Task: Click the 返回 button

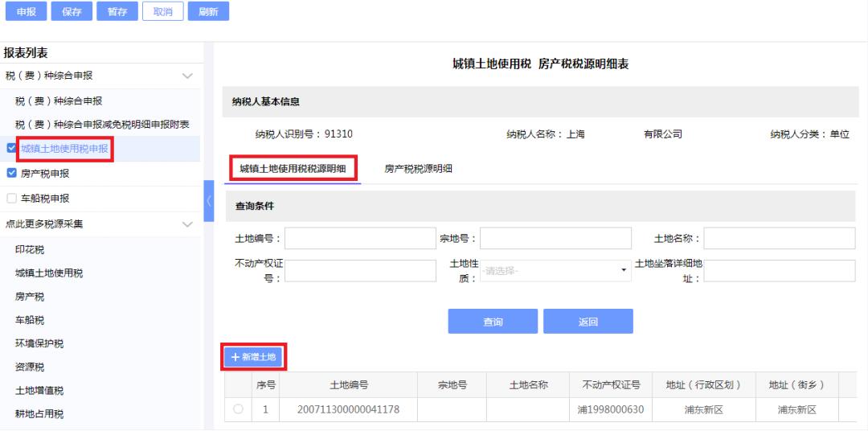Action: coord(588,322)
